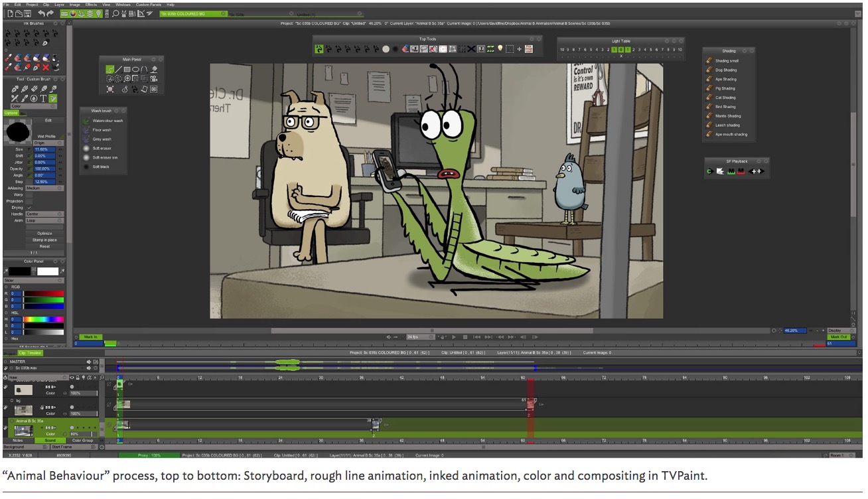Toggle the Projection checkbox
868x499 pixels.
coord(29,201)
